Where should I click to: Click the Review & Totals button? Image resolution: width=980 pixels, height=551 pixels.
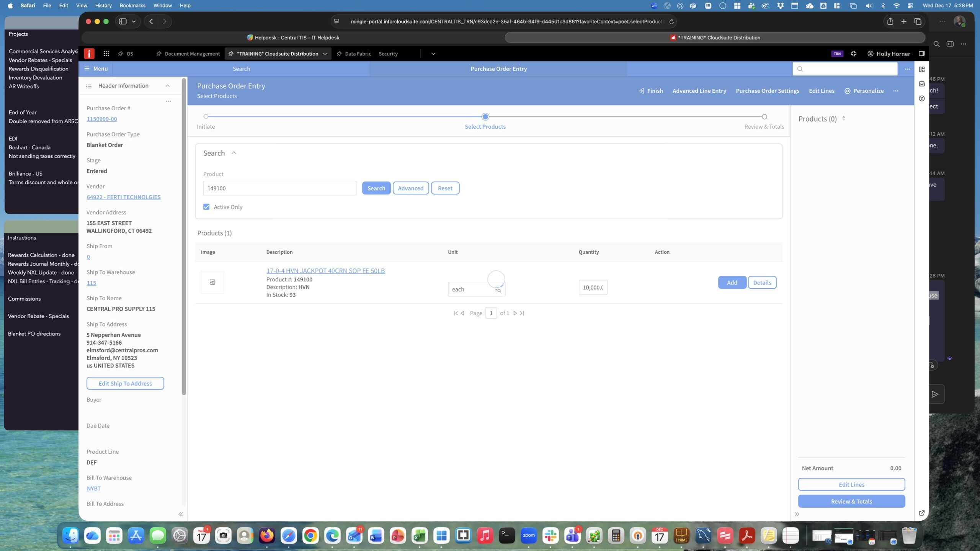click(x=851, y=501)
